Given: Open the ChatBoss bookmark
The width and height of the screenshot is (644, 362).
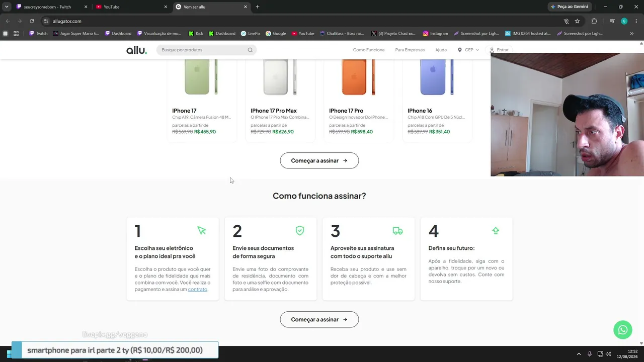Looking at the screenshot, I should pos(342,34).
